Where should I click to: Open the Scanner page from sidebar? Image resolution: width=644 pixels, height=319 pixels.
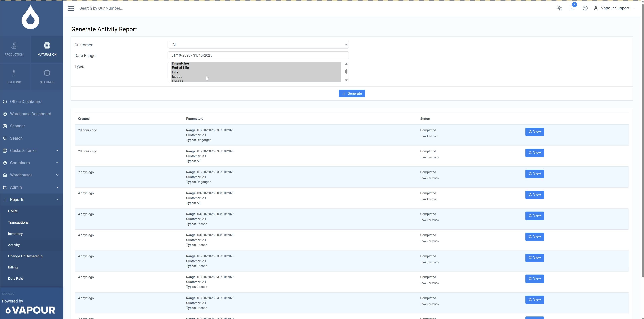tap(17, 126)
